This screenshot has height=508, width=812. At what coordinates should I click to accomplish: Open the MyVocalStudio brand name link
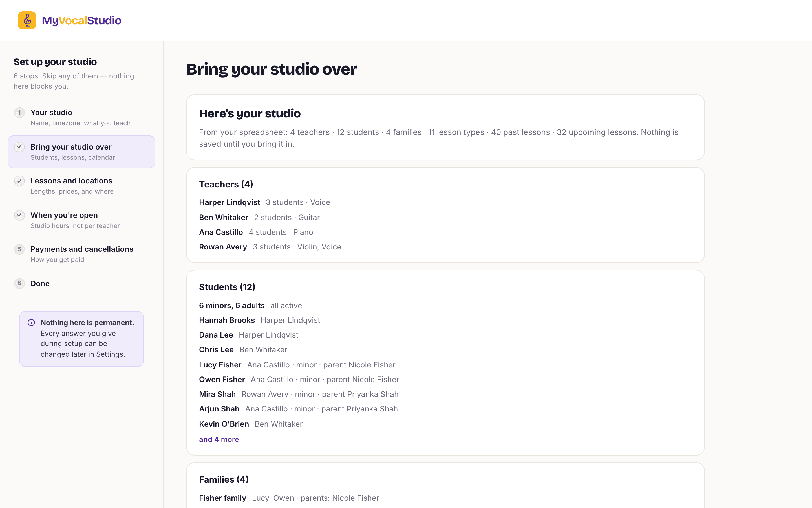coord(81,21)
